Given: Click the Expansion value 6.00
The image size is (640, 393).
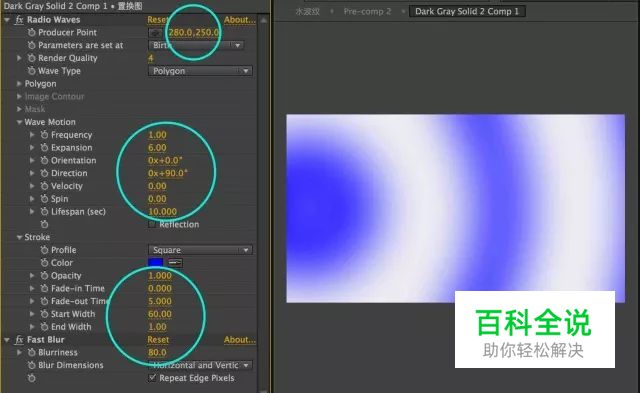Looking at the screenshot, I should 157,147.
